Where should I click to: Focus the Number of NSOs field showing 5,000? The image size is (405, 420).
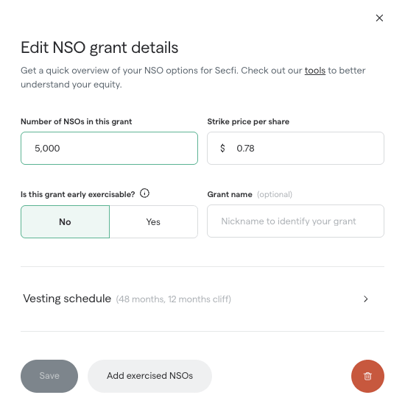tap(109, 148)
